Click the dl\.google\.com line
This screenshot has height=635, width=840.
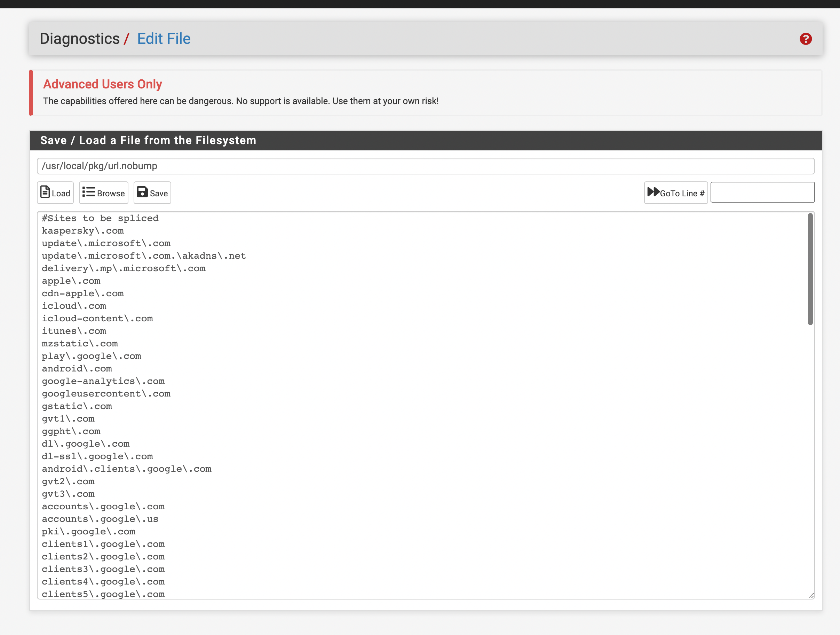click(x=86, y=444)
